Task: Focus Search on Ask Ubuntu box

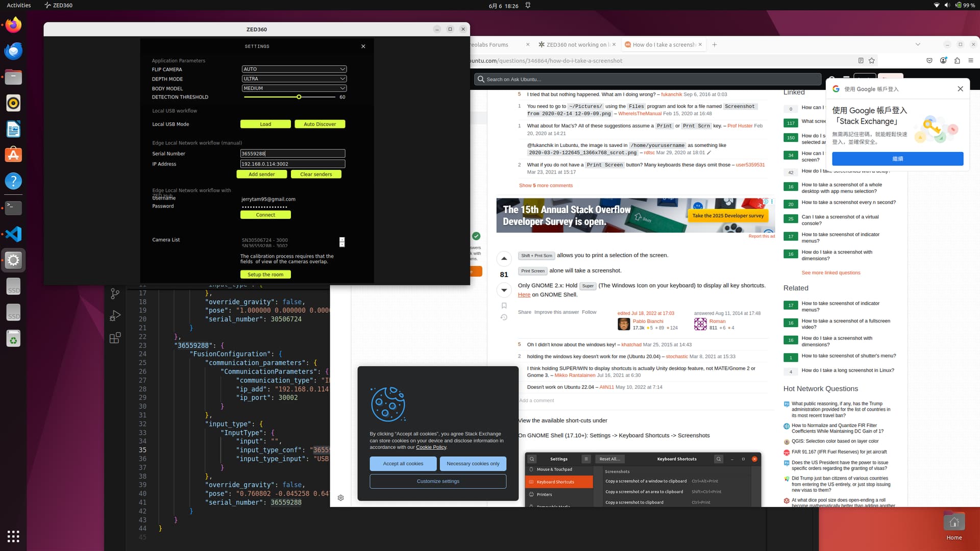Action: pos(647,80)
